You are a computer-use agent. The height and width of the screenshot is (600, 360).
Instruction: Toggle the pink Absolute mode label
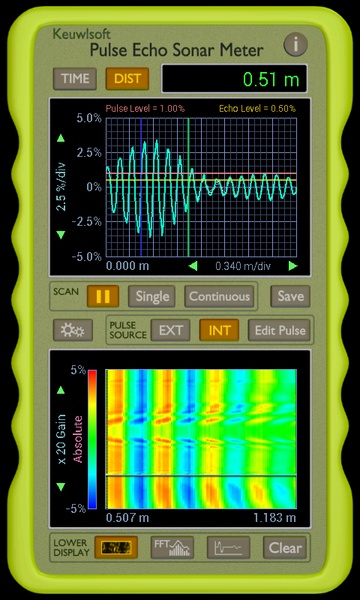pyautogui.click(x=78, y=439)
